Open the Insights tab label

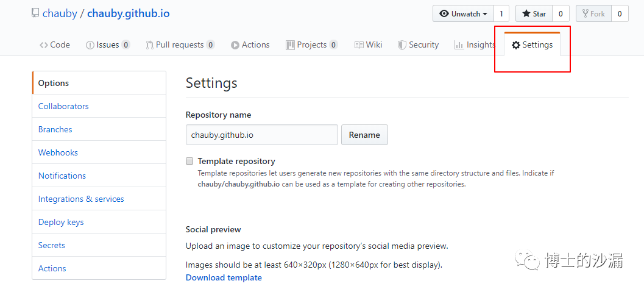481,45
